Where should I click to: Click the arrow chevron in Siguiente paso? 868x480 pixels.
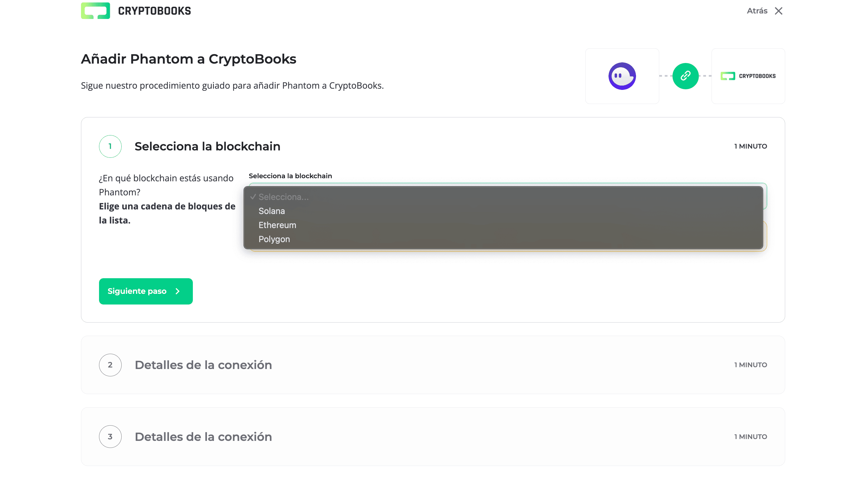click(x=178, y=291)
